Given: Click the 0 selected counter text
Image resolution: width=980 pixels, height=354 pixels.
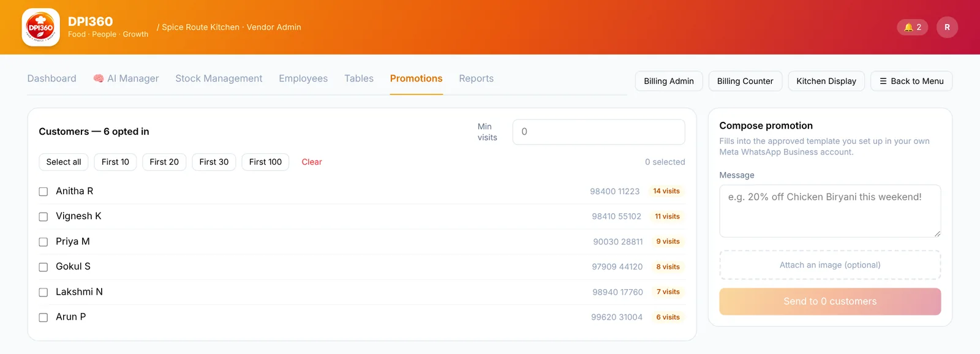Looking at the screenshot, I should coord(665,162).
